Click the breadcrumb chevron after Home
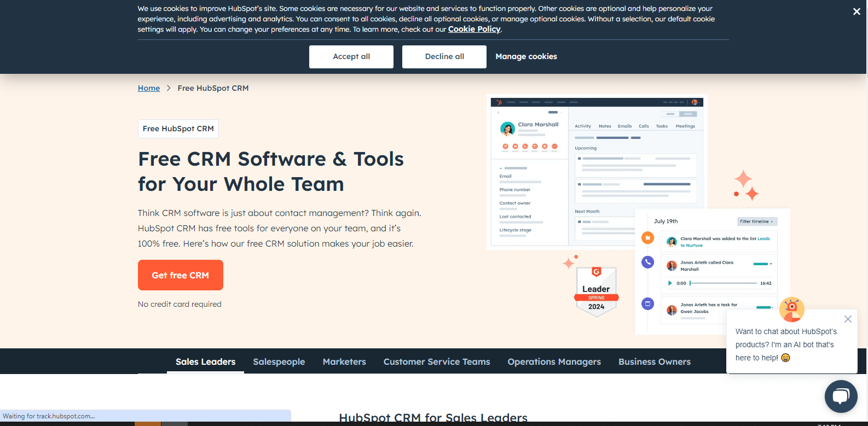This screenshot has width=868, height=426. 169,88
